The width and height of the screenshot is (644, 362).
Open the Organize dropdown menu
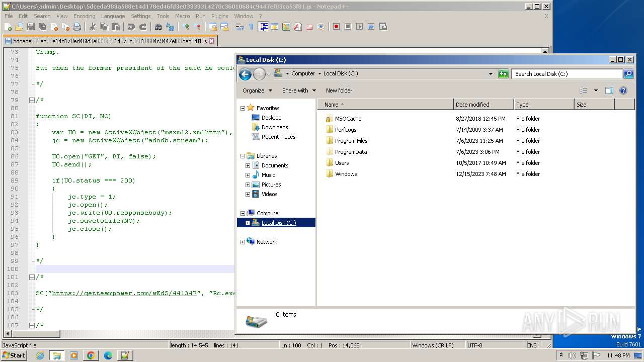pos(257,90)
